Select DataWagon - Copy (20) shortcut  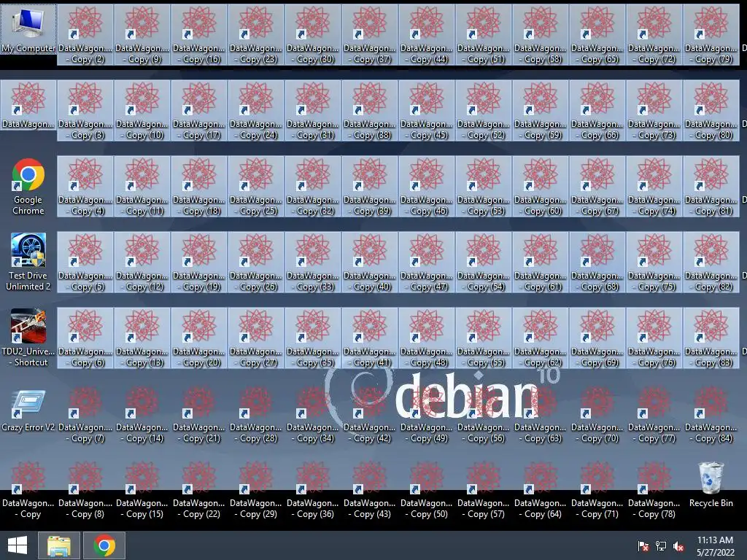click(x=199, y=338)
